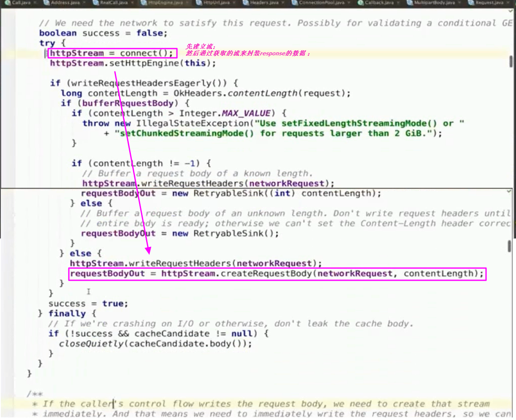The image size is (516, 420).
Task: Click 'httpStream = connect();' statement
Action: click(x=111, y=53)
